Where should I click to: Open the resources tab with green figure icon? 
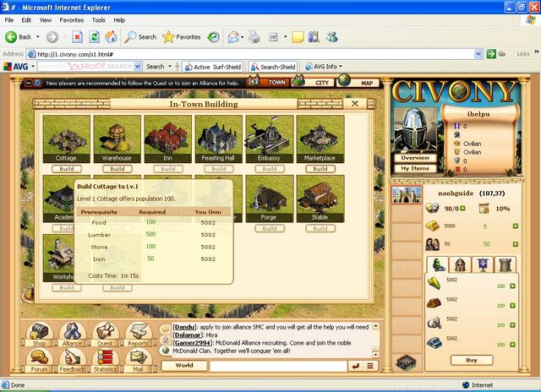pyautogui.click(x=438, y=264)
